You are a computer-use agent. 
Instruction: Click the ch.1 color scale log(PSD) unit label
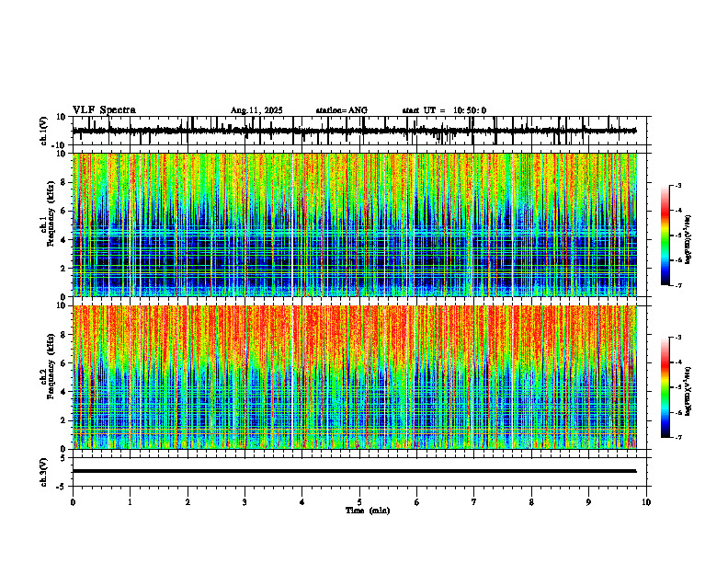688,239
